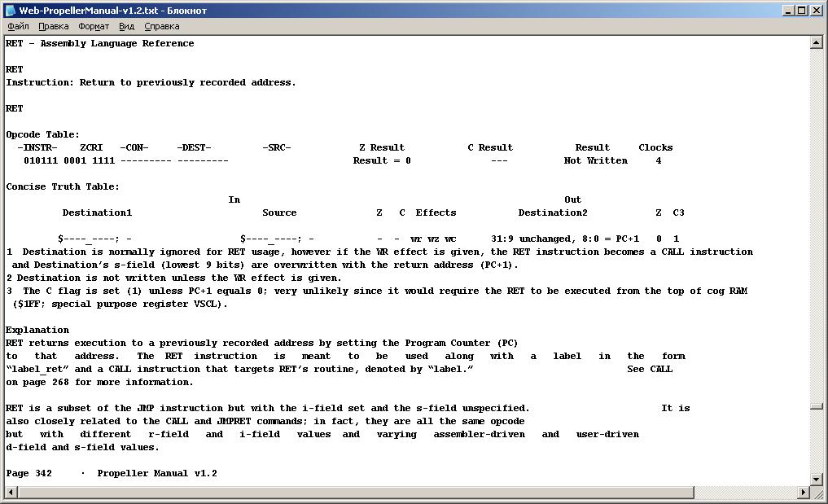Open the Файл menu

point(18,26)
